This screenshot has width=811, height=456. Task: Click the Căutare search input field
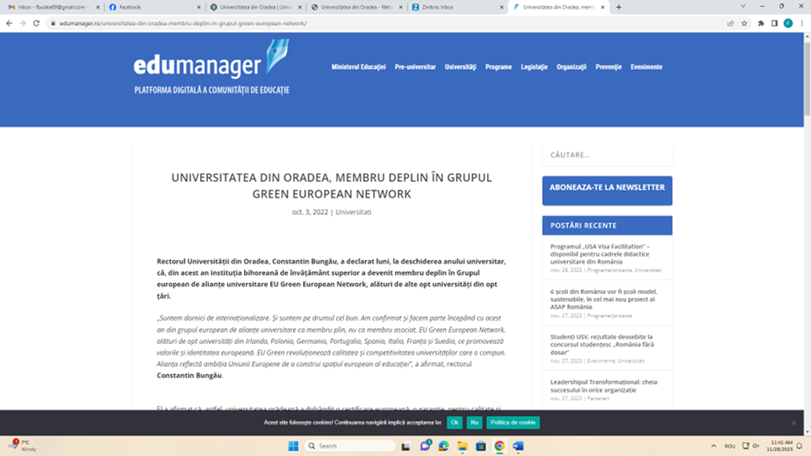(607, 155)
